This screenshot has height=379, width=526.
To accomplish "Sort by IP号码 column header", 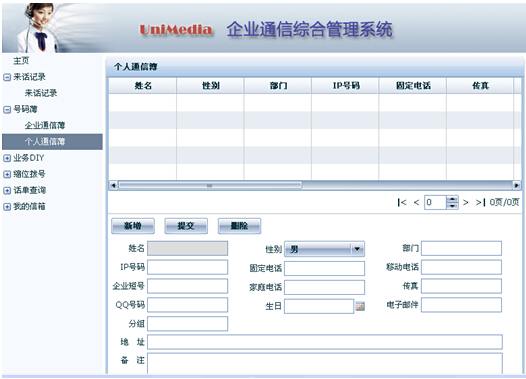I will click(x=345, y=86).
